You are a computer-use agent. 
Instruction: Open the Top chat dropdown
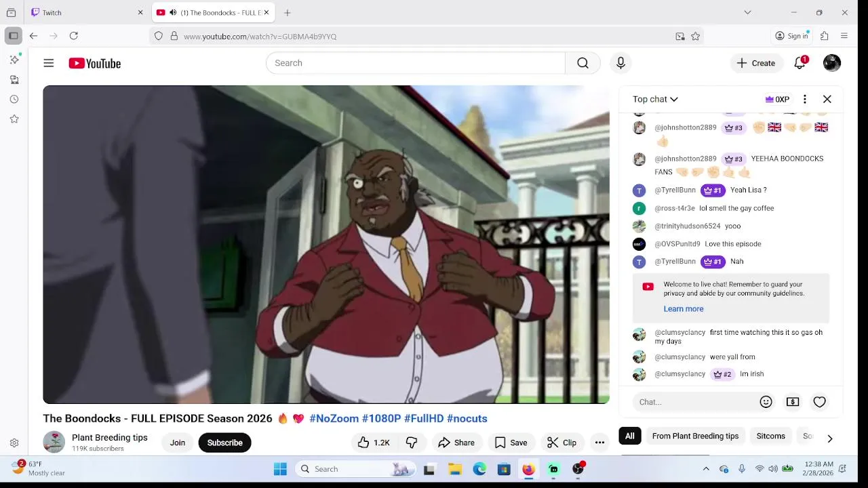pos(655,99)
